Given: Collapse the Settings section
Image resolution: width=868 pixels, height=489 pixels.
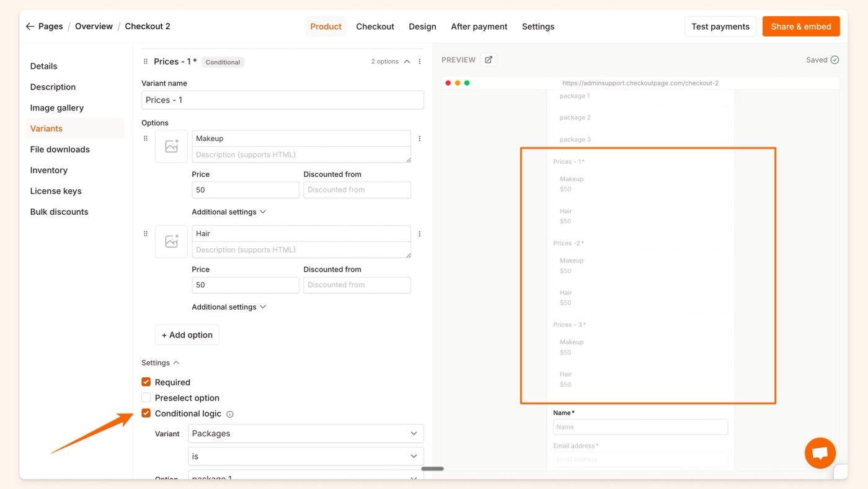Looking at the screenshot, I should pyautogui.click(x=161, y=362).
